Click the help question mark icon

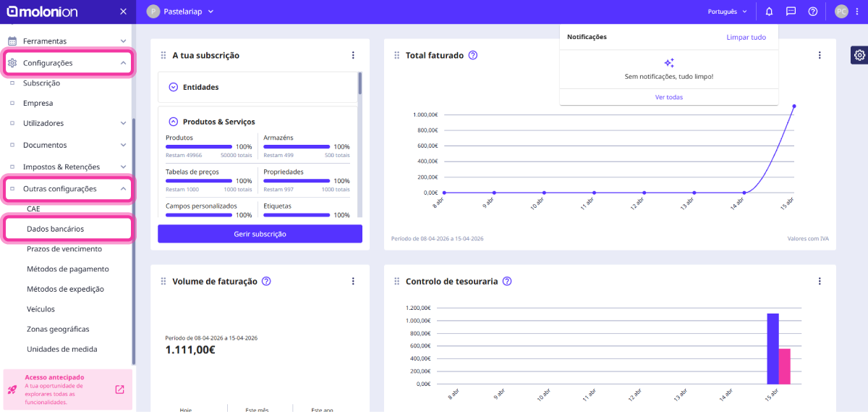coord(812,12)
